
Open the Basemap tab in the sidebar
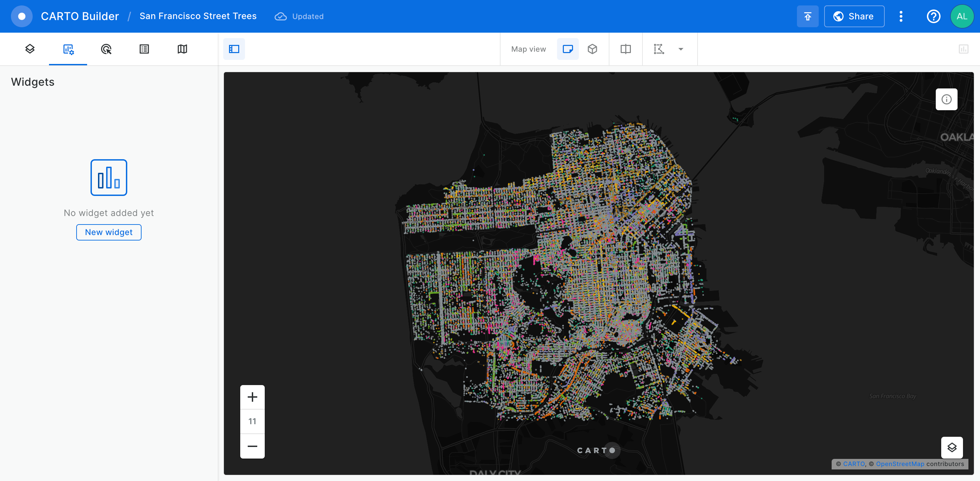182,49
